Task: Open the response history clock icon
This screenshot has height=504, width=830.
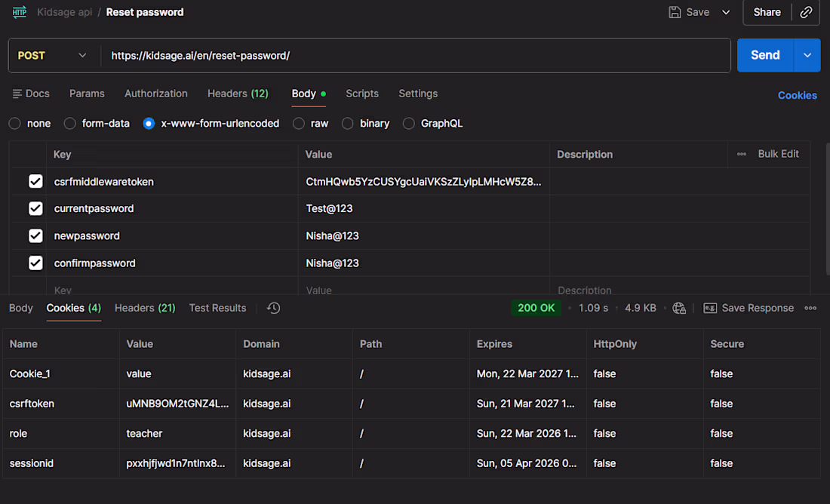Action: click(x=273, y=308)
